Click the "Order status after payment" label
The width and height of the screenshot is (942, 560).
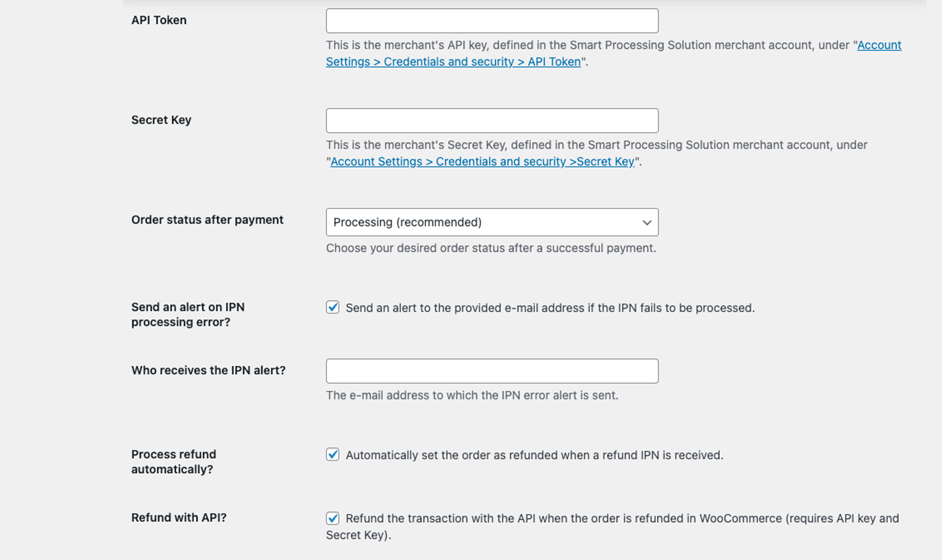pos(207,220)
